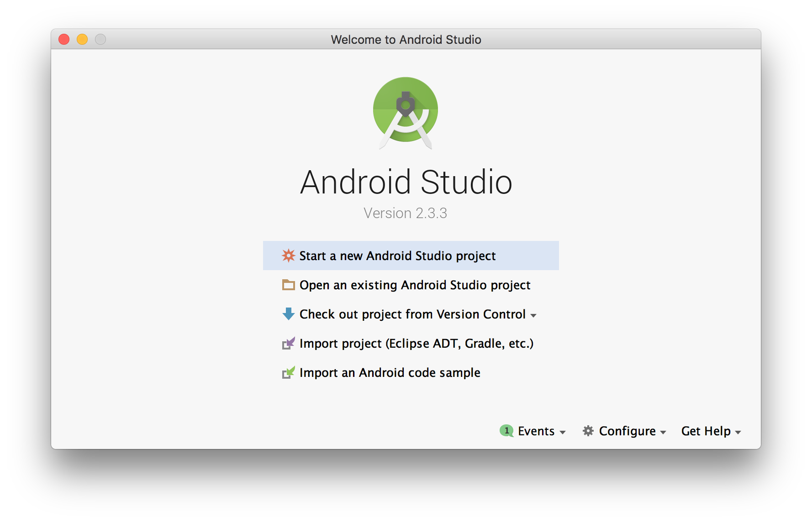Image resolution: width=812 pixels, height=522 pixels.
Task: Minimize the welcome window with yellow button
Action: [82, 39]
